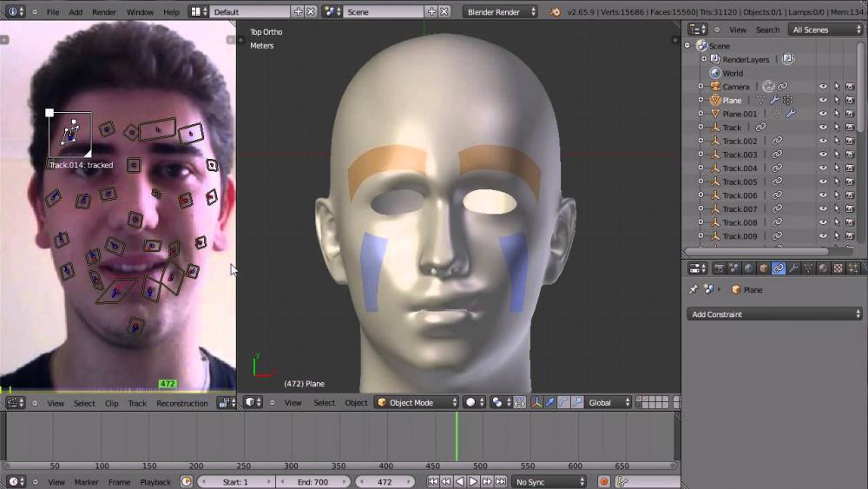Image resolution: width=868 pixels, height=489 pixels.
Task: Open the Modifiers wrench tab
Action: pyautogui.click(x=793, y=268)
